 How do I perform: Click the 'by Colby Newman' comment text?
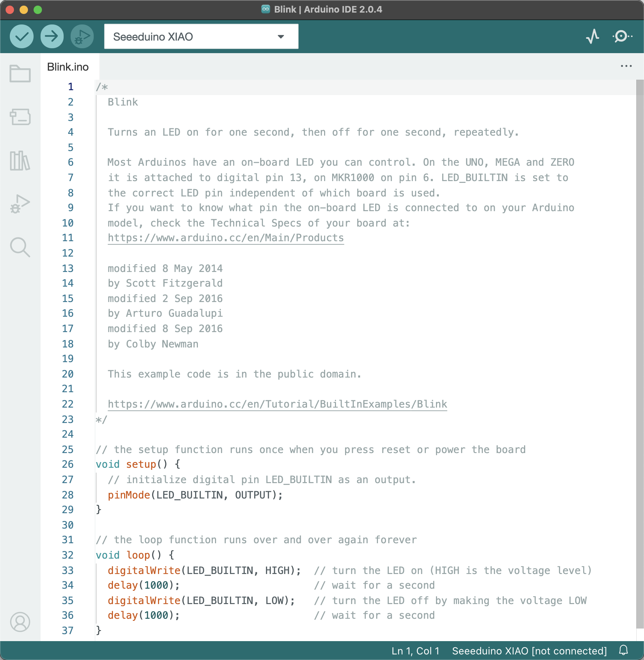click(x=153, y=344)
